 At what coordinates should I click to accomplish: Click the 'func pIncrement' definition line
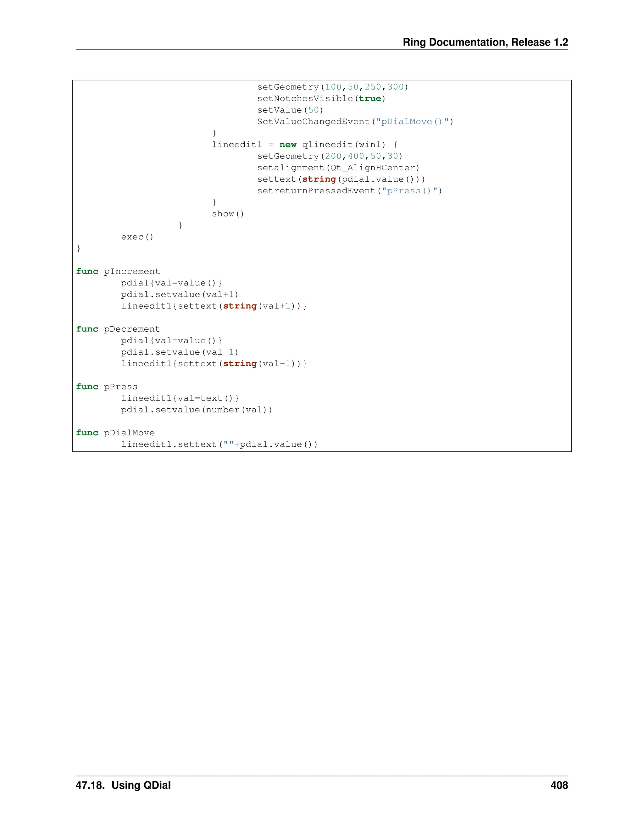(118, 272)
